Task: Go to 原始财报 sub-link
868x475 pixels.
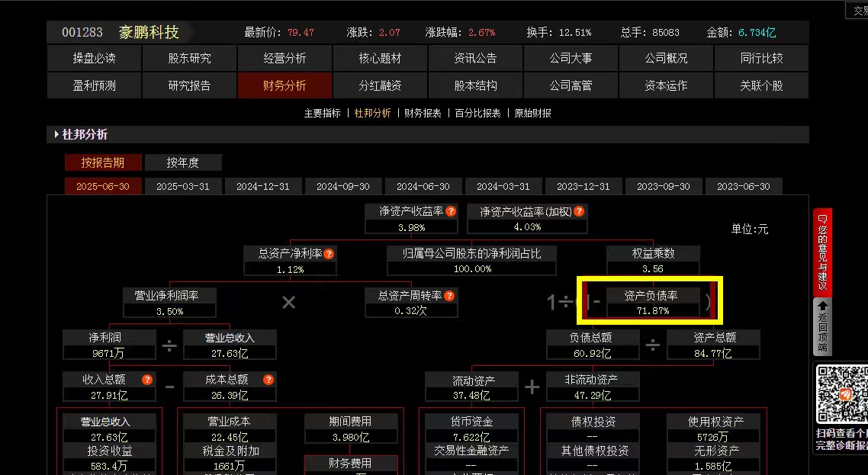Action: (x=533, y=113)
